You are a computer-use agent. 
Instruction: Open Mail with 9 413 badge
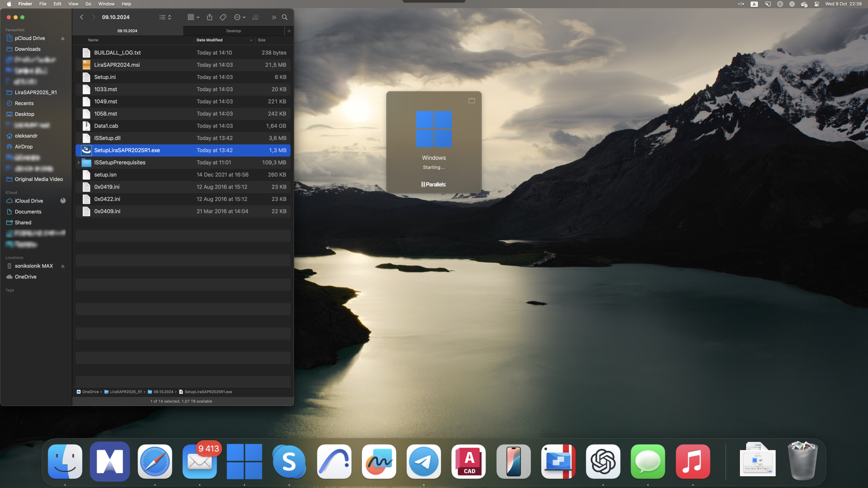[x=200, y=462]
